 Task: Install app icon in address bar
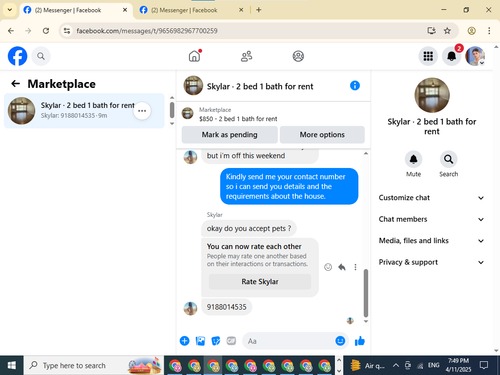[x=431, y=31]
